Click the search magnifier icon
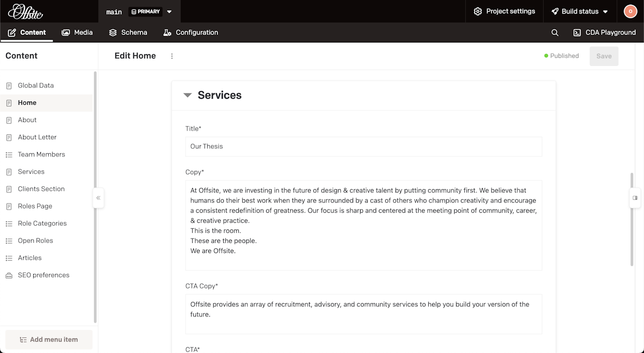 pos(555,33)
